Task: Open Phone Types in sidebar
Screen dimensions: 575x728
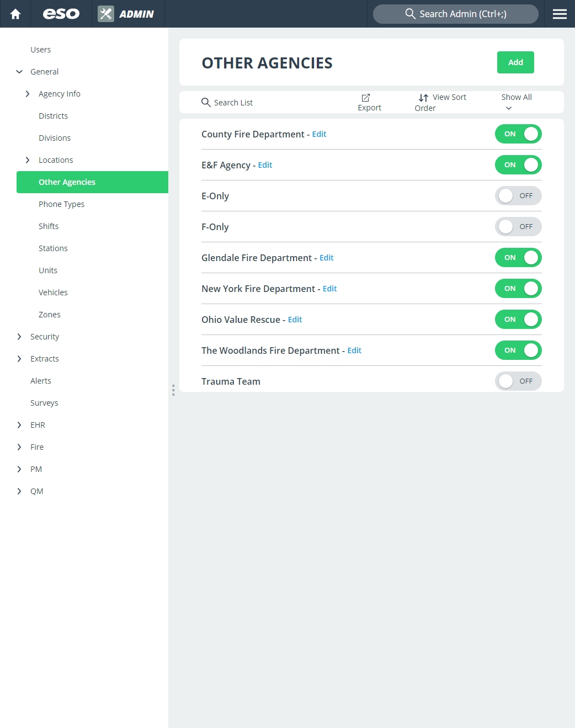Action: pos(61,204)
